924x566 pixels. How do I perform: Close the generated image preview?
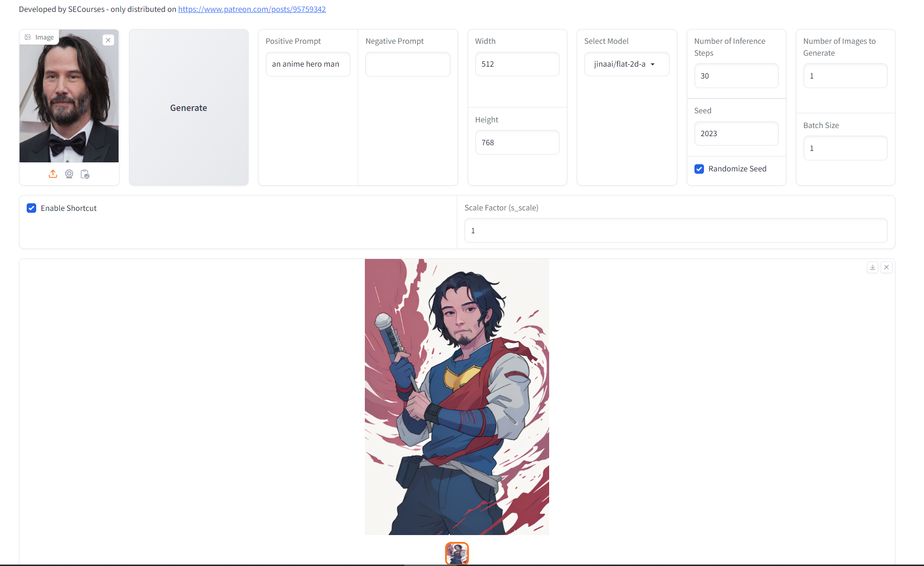886,267
